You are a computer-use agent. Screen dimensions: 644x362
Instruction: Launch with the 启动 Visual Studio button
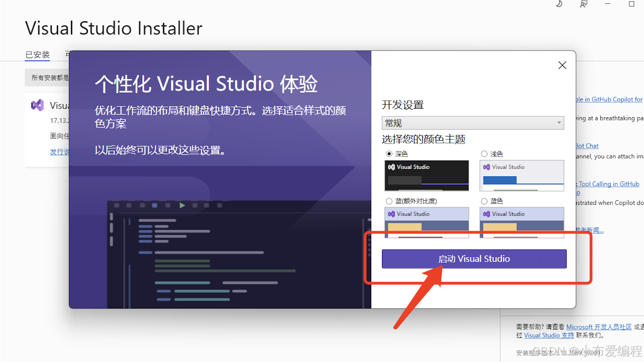pyautogui.click(x=474, y=259)
